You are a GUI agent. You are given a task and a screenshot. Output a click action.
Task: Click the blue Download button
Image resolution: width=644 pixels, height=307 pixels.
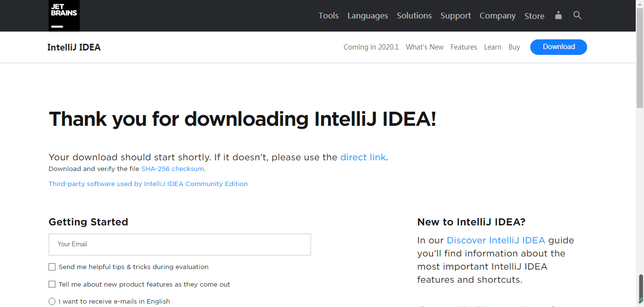pos(558,47)
